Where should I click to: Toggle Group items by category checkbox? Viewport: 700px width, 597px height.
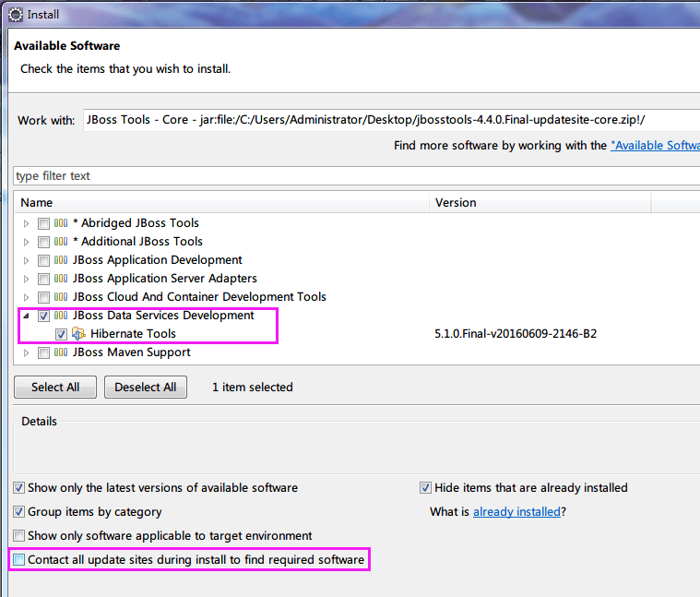click(18, 512)
